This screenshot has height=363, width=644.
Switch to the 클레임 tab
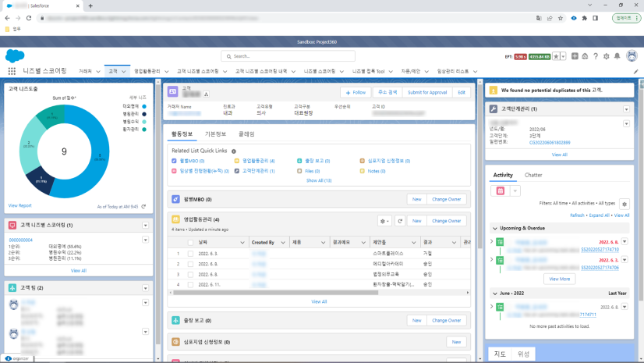pyautogui.click(x=246, y=134)
